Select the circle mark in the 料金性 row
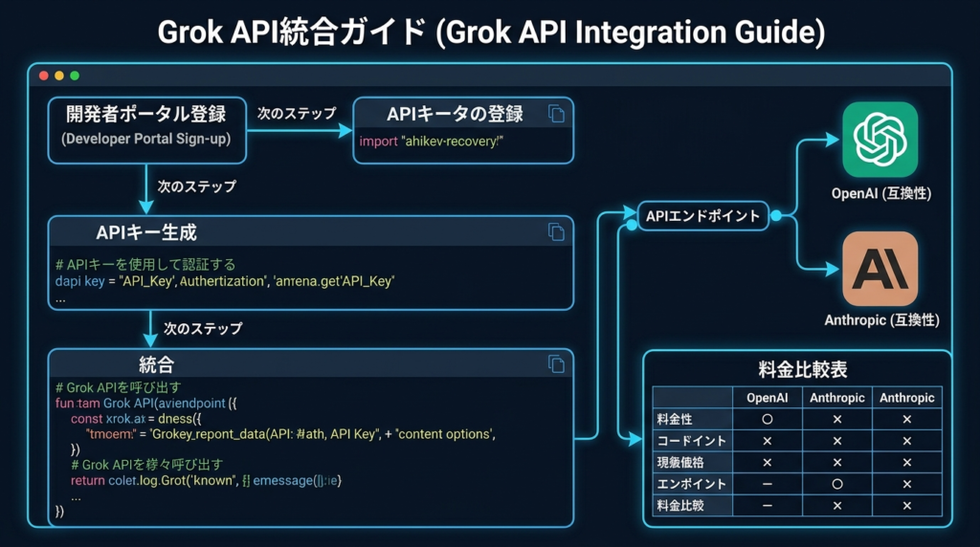980x547 pixels. tap(767, 419)
